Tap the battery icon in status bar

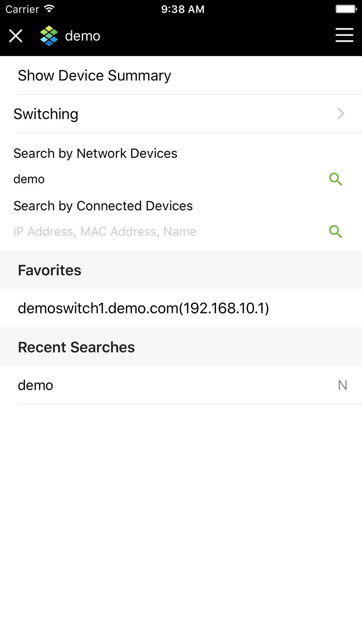click(x=346, y=9)
